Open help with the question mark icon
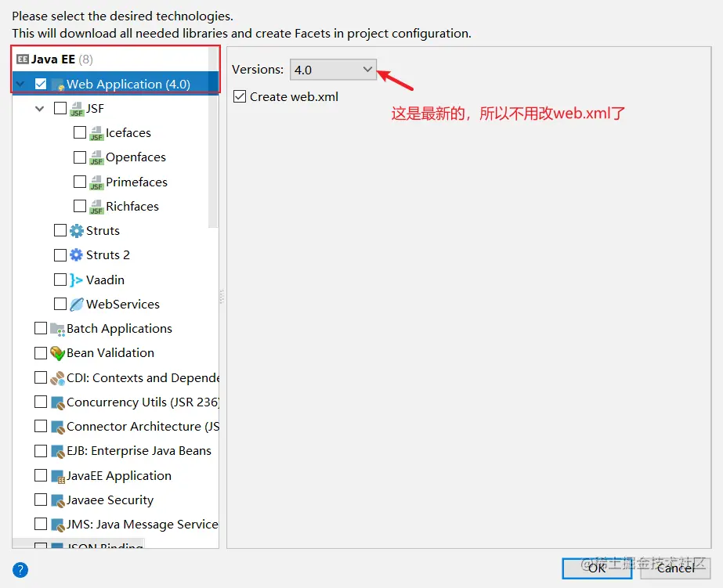 coord(20,570)
